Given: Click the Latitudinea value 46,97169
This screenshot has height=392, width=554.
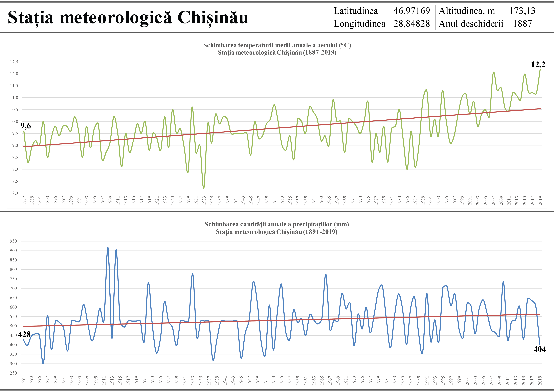Looking at the screenshot, I should [412, 11].
